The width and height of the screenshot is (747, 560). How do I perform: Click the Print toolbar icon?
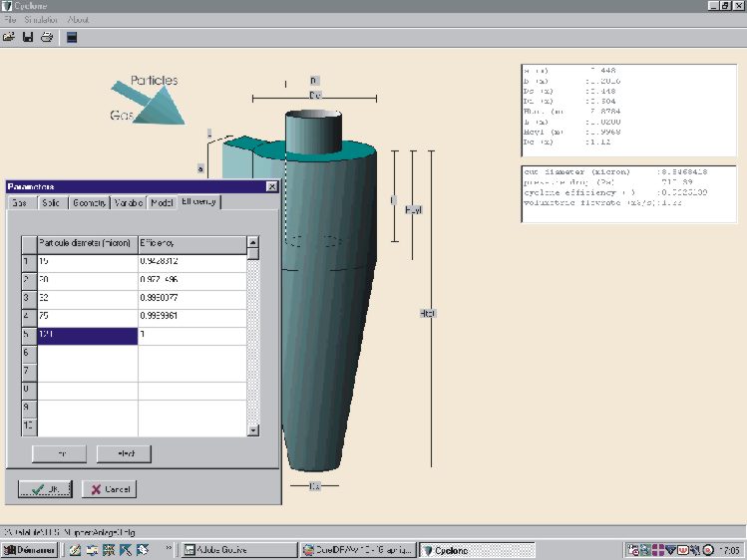46,38
